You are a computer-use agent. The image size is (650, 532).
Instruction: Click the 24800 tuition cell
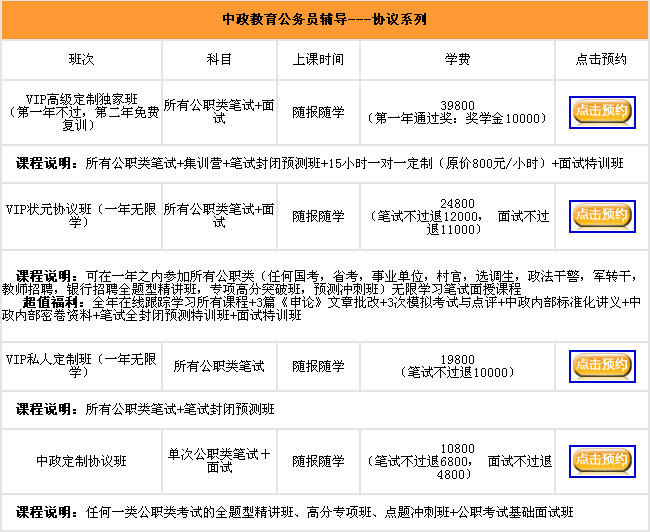point(457,216)
